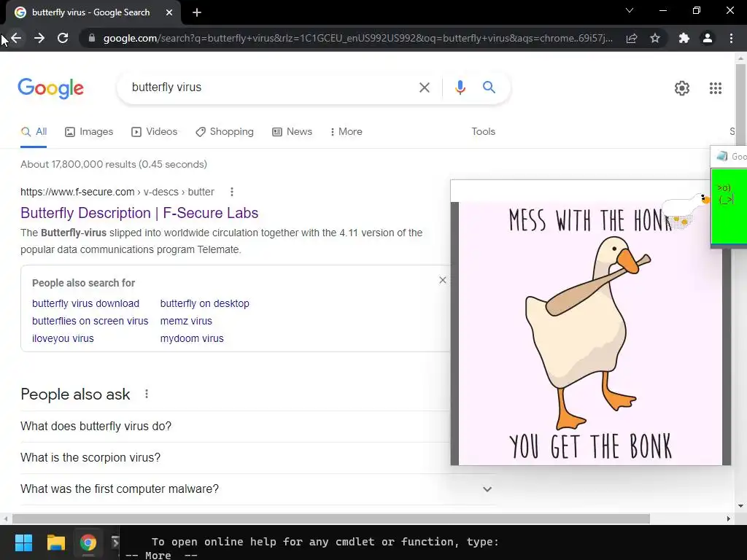Select the All results tab
The height and width of the screenshot is (560, 747).
pos(34,132)
